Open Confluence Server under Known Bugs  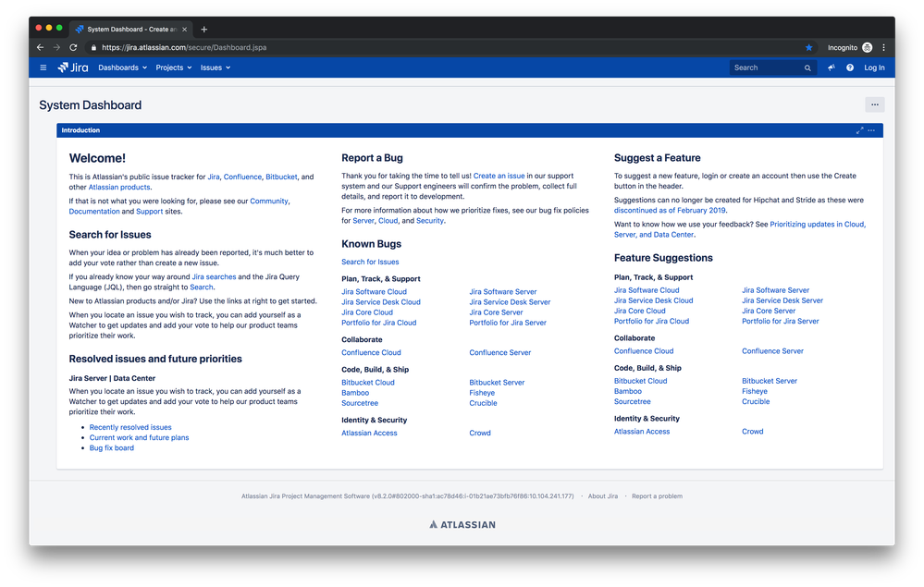point(500,353)
